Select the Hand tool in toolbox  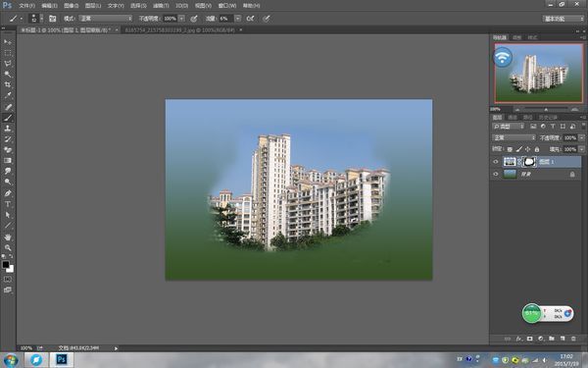coord(8,237)
